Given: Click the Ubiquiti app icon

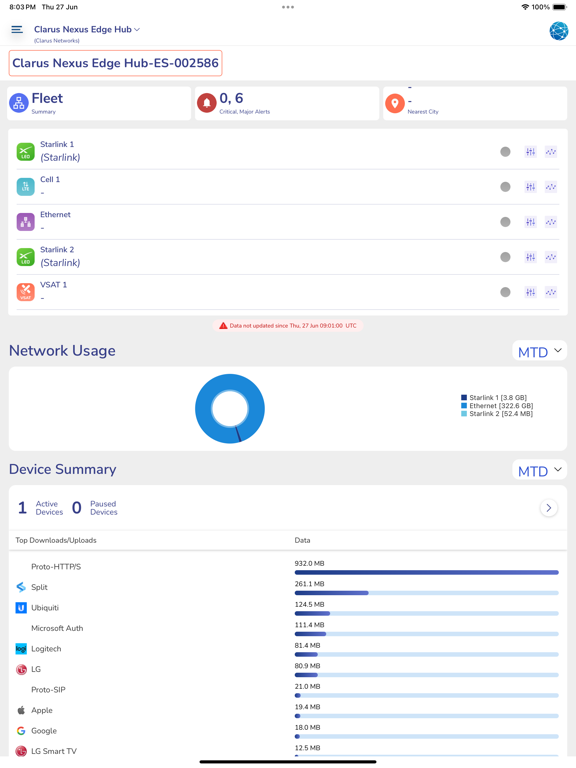Looking at the screenshot, I should pyautogui.click(x=21, y=607).
